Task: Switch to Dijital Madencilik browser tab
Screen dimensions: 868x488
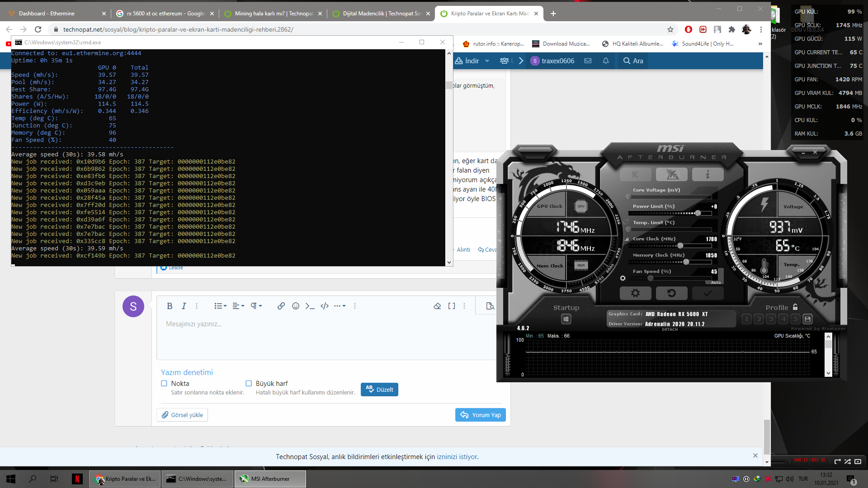Action: coord(381,14)
